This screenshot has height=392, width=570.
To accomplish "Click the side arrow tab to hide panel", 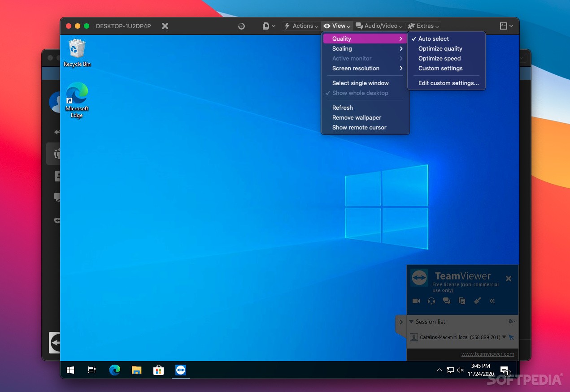I will [401, 322].
